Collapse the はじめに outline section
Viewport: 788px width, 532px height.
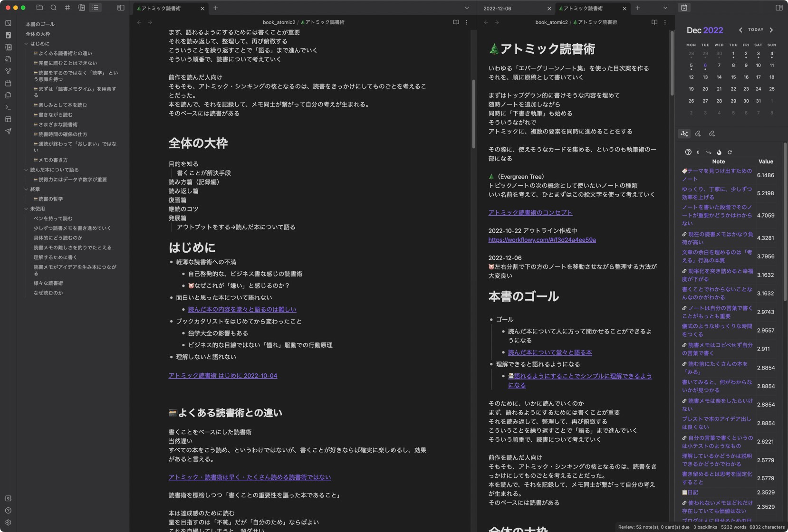pos(26,44)
